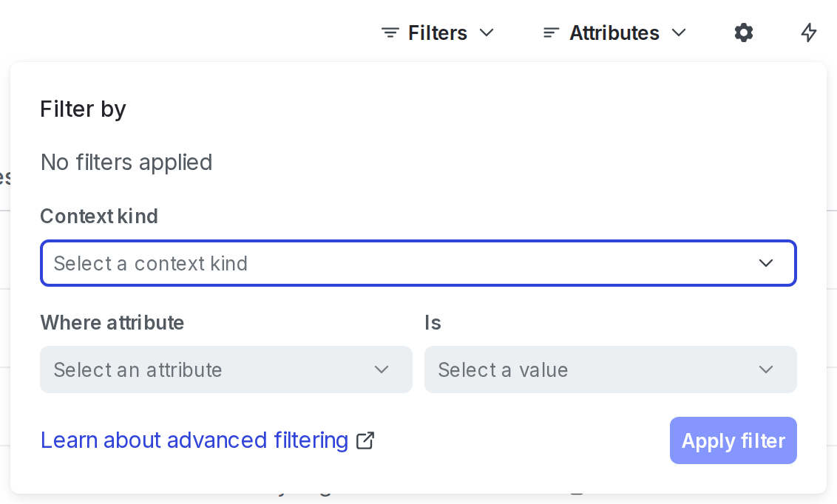
Task: Open Learn about advanced filtering link
Action: [x=194, y=440]
